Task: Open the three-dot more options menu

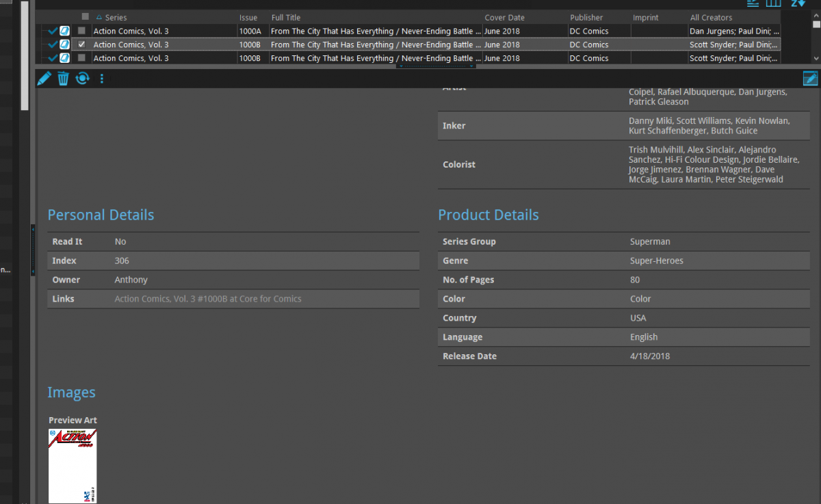Action: click(x=102, y=79)
